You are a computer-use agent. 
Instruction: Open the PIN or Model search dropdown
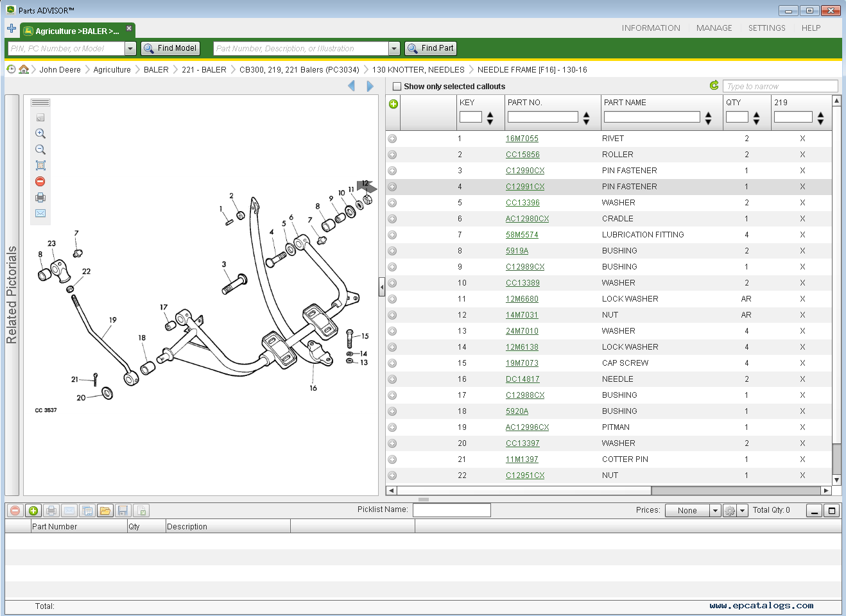[x=130, y=49]
